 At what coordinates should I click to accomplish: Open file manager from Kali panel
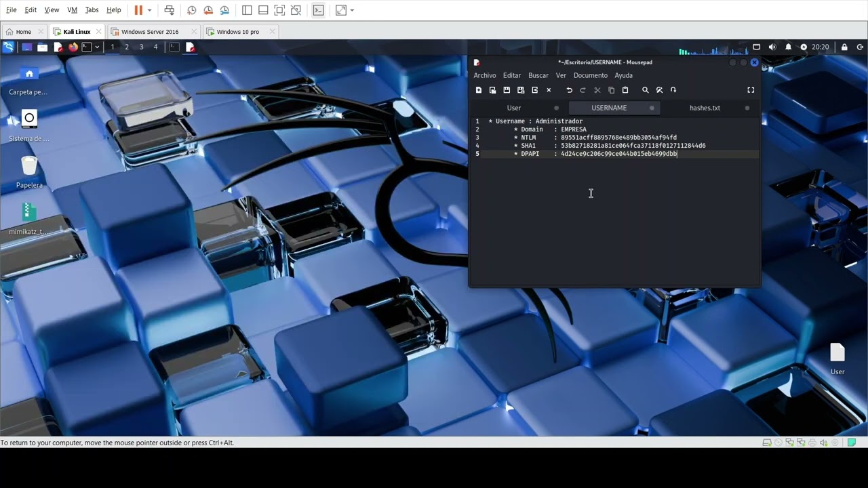(42, 47)
